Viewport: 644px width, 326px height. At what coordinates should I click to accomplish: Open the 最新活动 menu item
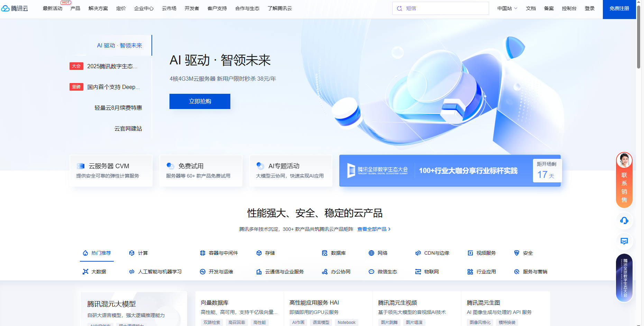(53, 8)
